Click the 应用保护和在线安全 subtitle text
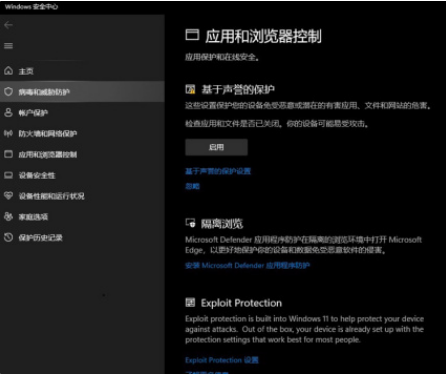 click(222, 57)
